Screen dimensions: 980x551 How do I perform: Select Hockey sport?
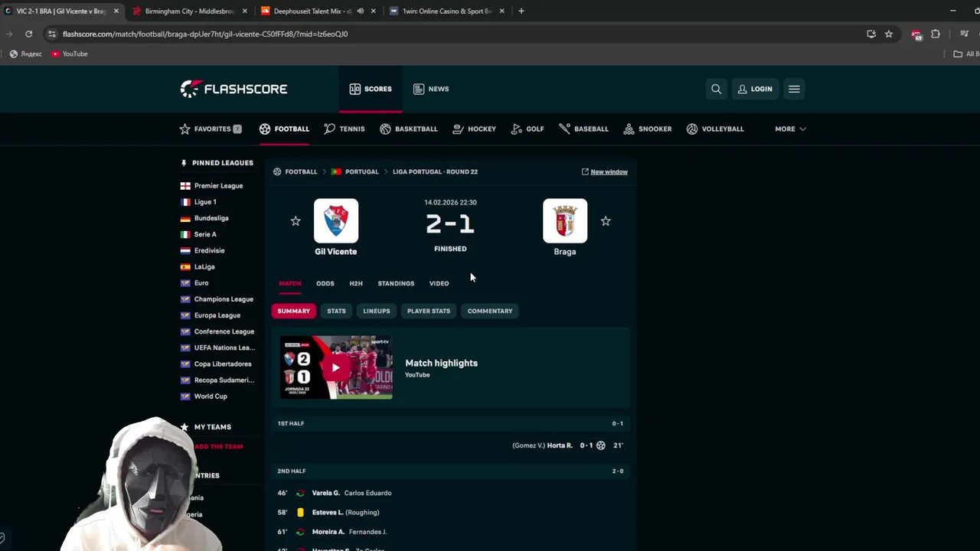475,129
